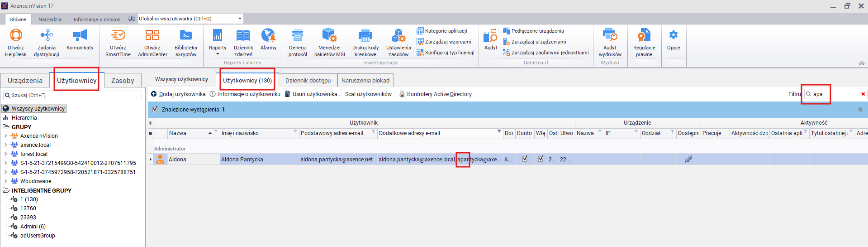Click Drukuj kody kreskowe
868x247 pixels.
(365, 43)
